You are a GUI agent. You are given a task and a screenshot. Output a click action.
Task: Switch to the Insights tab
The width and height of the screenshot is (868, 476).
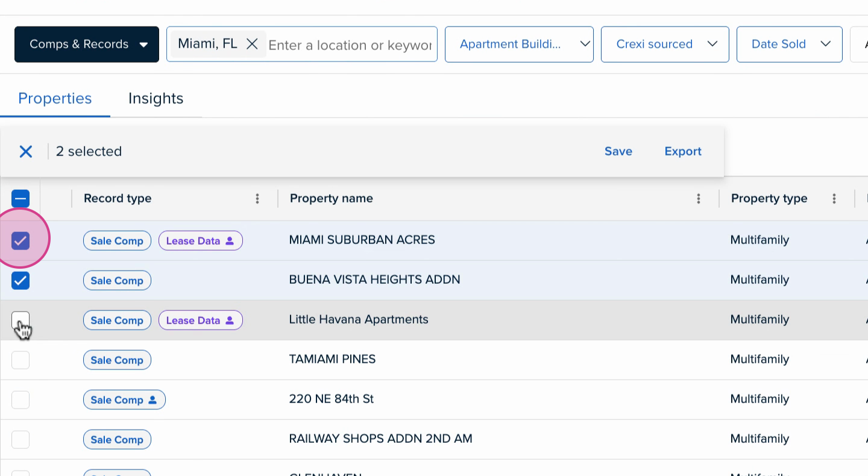[x=156, y=98]
